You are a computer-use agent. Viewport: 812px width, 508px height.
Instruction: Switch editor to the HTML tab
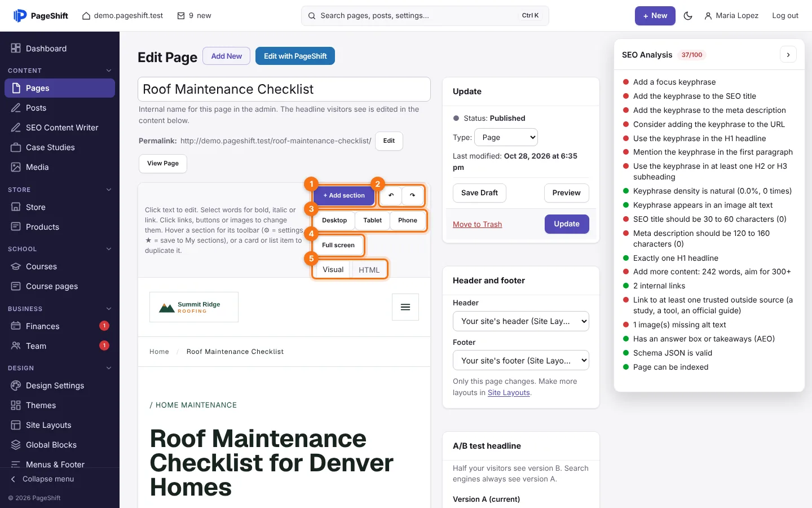(369, 270)
